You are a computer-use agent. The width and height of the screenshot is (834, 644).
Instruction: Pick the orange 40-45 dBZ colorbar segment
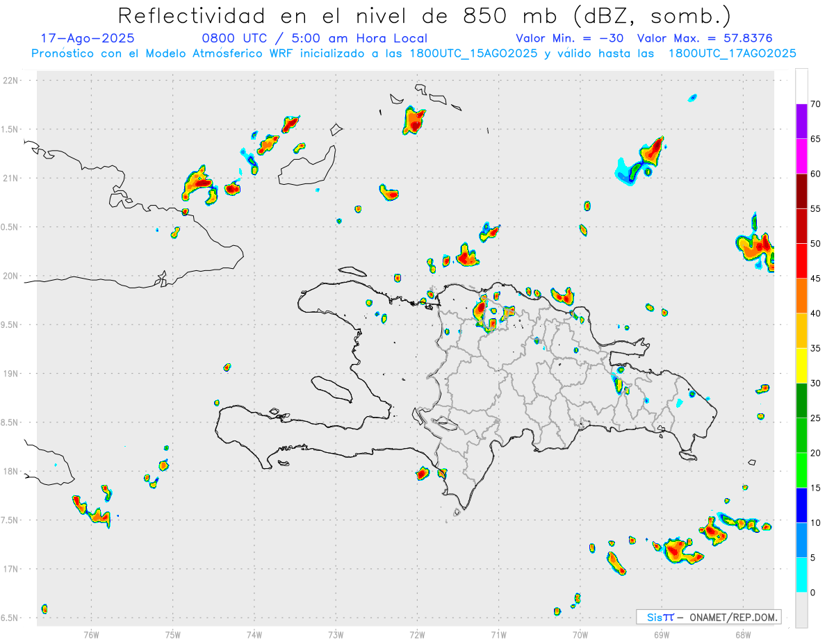click(801, 296)
